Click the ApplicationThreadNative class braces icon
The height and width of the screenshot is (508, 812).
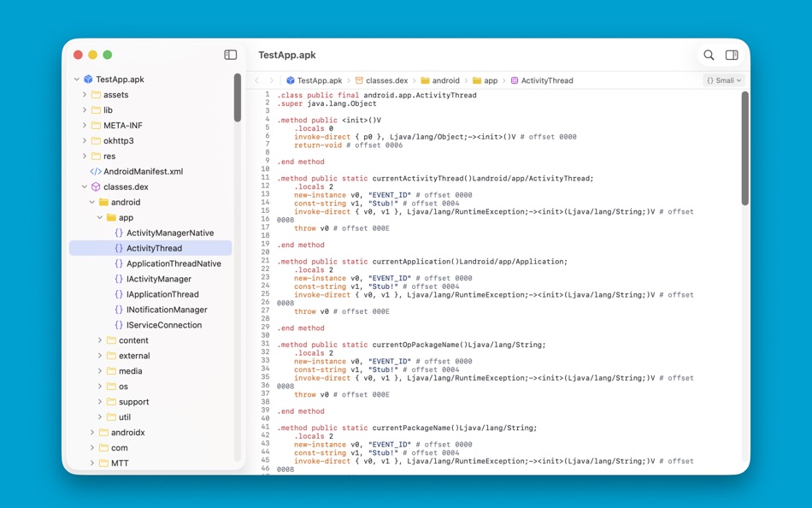119,263
